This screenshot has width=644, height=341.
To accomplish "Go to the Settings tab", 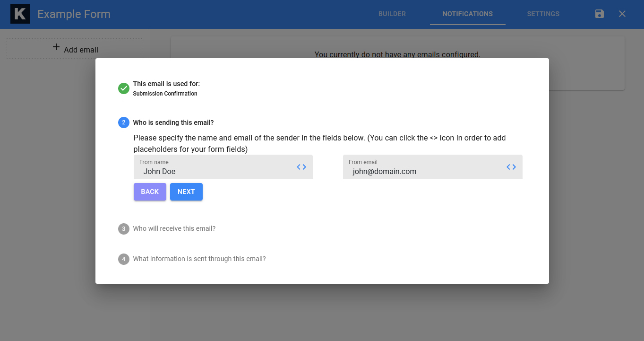I will (x=543, y=14).
